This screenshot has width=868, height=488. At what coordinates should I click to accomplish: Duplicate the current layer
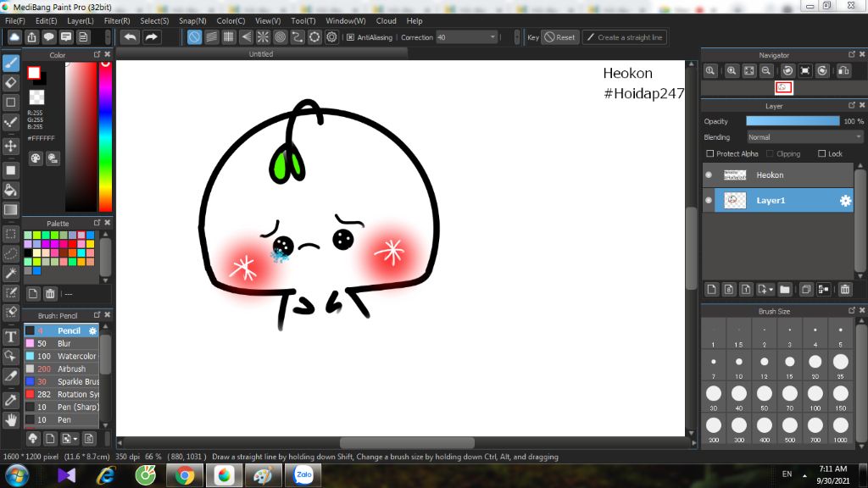(806, 290)
